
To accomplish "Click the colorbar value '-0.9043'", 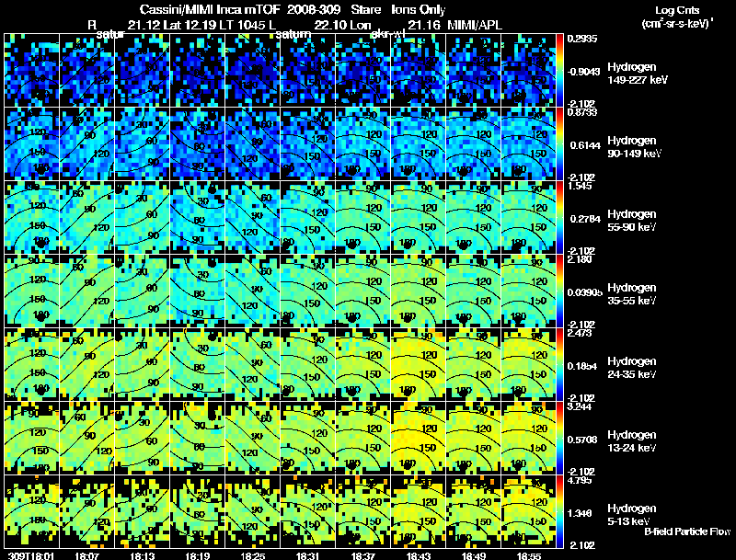I will click(583, 72).
